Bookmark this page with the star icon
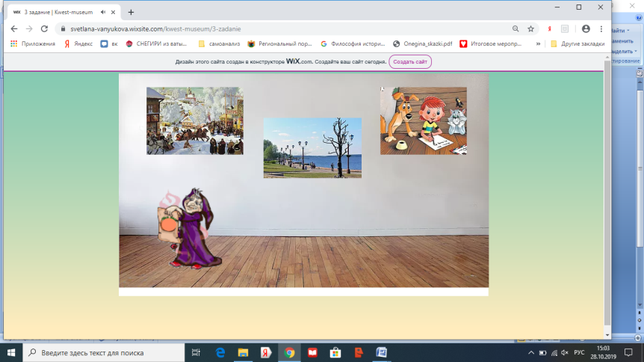Viewport: 644px width, 362px height. click(x=530, y=28)
